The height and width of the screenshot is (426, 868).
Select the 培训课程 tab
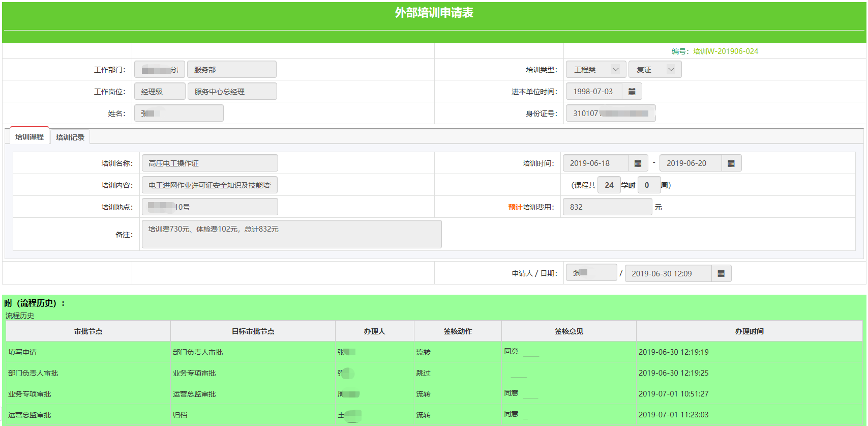[x=29, y=137]
